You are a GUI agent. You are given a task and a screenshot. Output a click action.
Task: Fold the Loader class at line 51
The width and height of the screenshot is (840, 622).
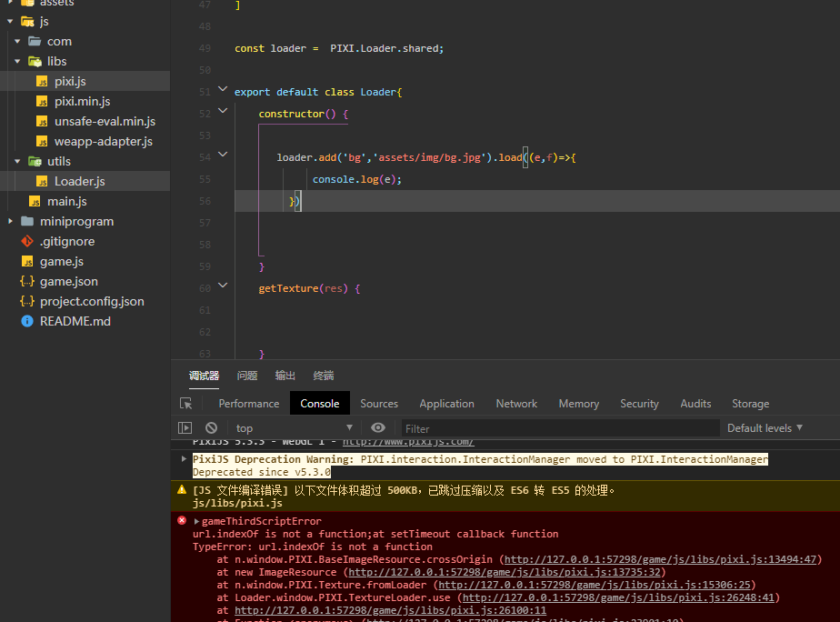(223, 89)
